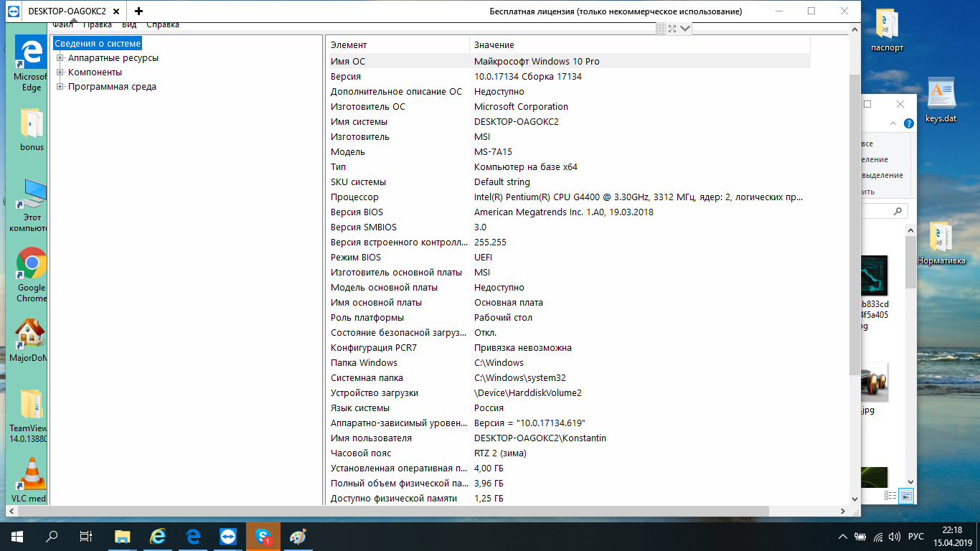The width and height of the screenshot is (980, 551).
Task: Open the remote Windows Start menu
Action: click(16, 537)
